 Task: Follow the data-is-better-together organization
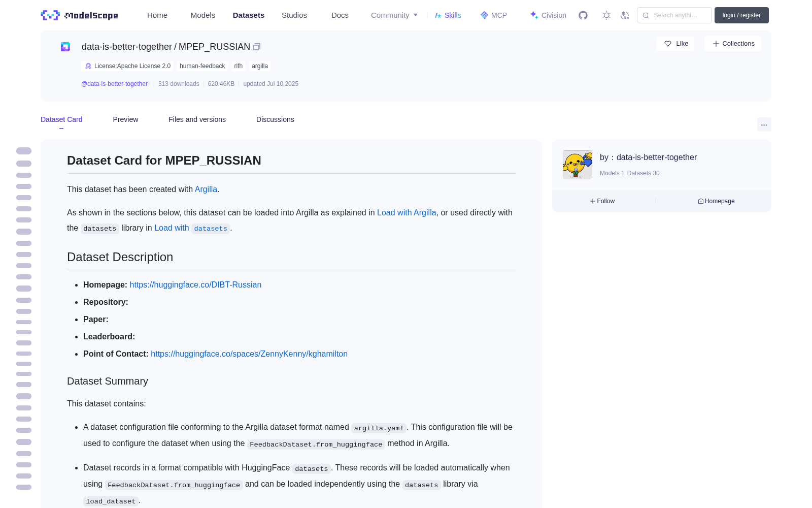(x=602, y=201)
